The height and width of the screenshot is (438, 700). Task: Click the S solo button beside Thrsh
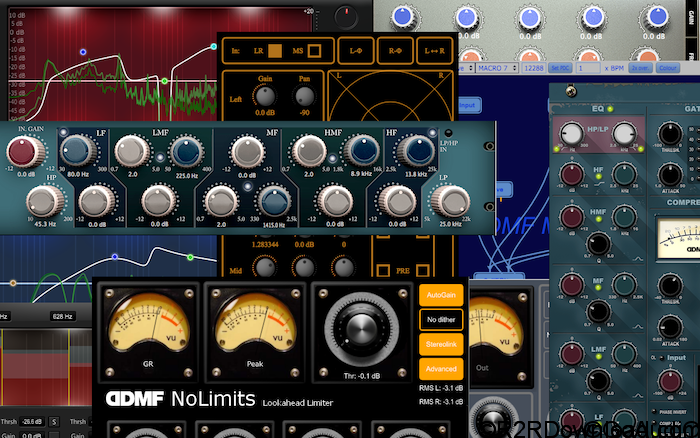54,421
